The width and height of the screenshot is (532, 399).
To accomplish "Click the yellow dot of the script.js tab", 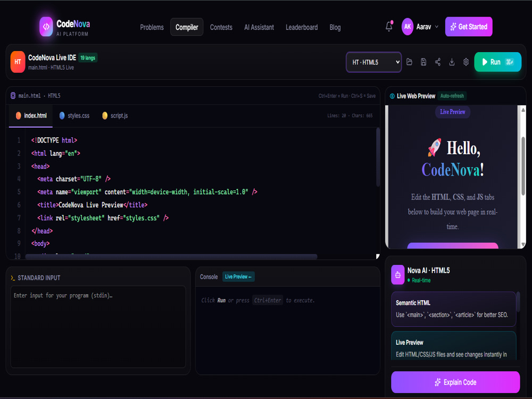I will pos(105,115).
